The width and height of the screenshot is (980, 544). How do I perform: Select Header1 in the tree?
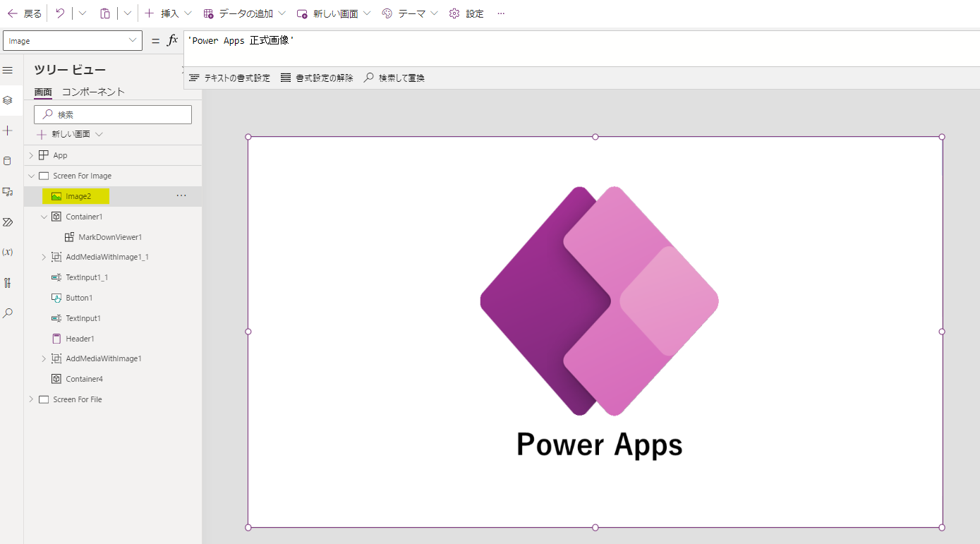pyautogui.click(x=80, y=339)
